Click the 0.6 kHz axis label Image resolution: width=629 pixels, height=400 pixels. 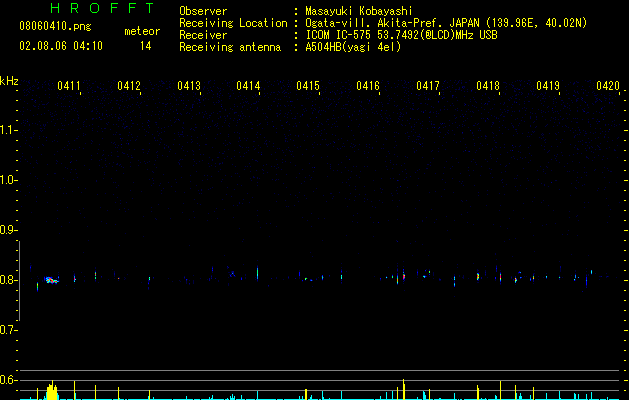(8, 380)
